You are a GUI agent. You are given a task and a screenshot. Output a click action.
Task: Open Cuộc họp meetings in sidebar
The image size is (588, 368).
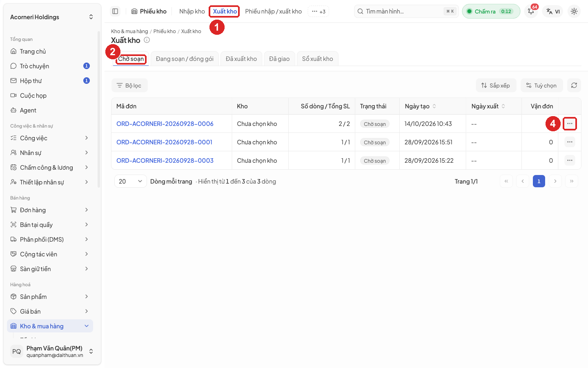coord(50,96)
